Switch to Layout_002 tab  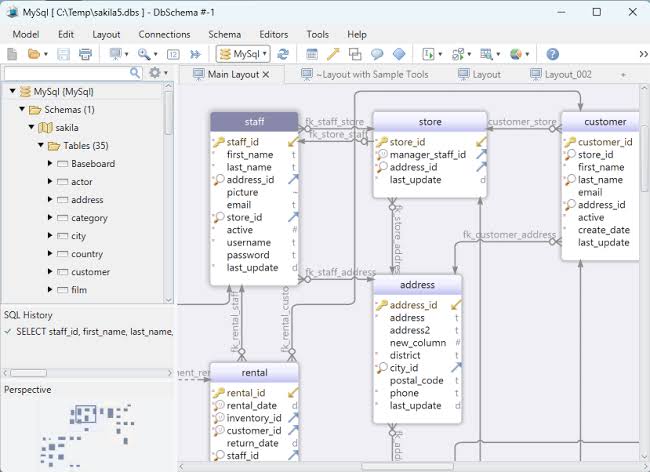[561, 75]
